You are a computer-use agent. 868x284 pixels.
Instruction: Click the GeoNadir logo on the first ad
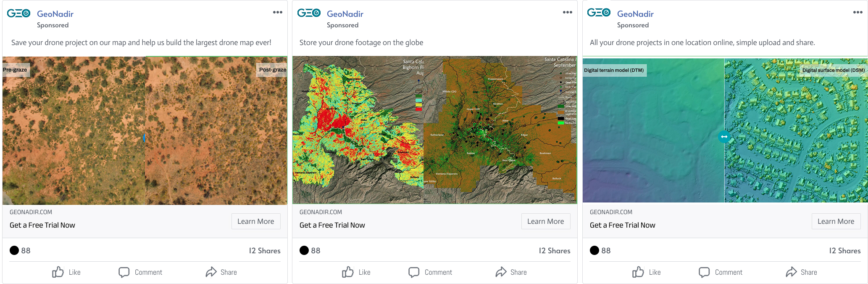click(18, 13)
